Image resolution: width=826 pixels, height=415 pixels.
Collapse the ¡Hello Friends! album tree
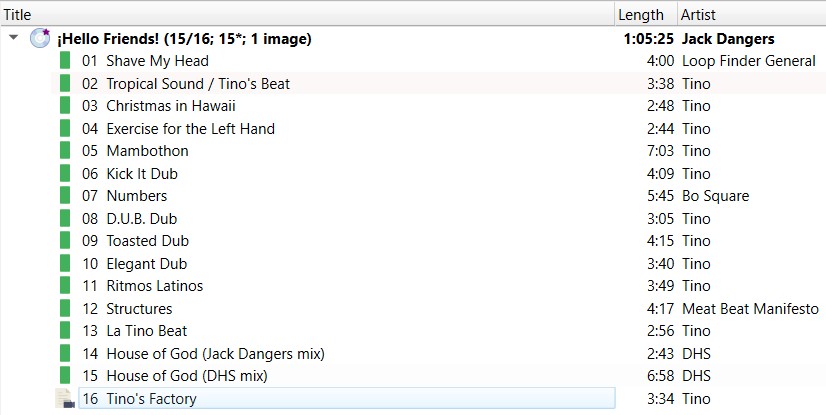(13, 39)
